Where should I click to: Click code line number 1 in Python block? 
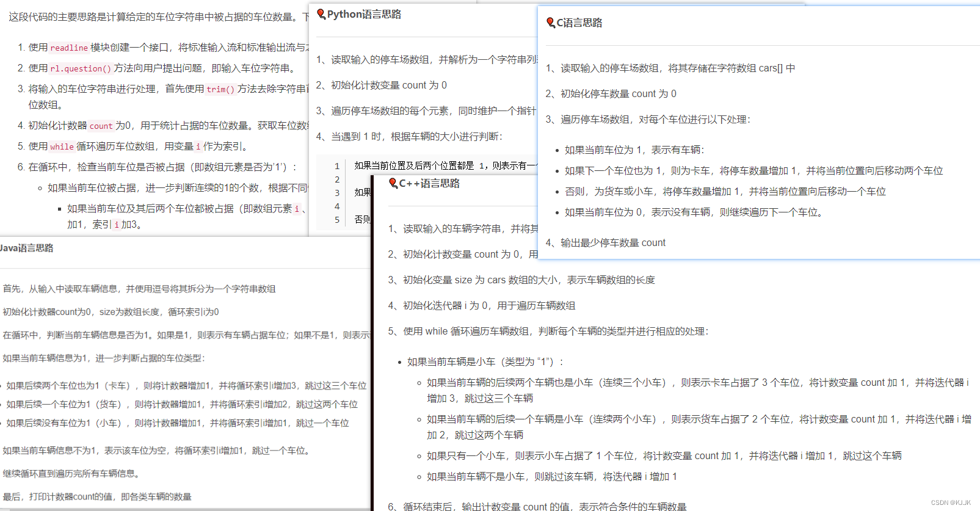pyautogui.click(x=337, y=165)
